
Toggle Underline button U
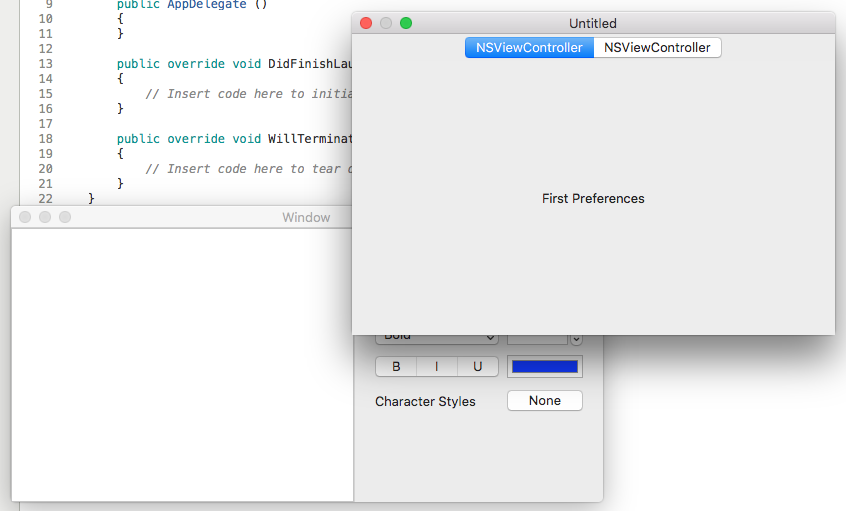pyautogui.click(x=477, y=366)
